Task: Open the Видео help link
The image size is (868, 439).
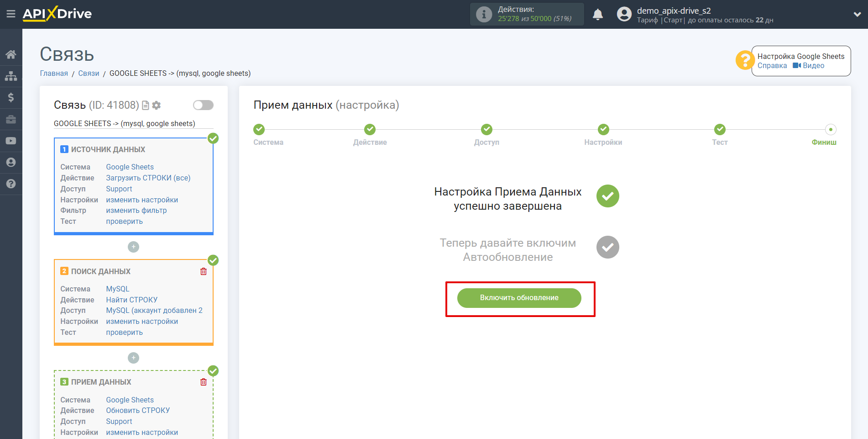Action: coord(809,65)
